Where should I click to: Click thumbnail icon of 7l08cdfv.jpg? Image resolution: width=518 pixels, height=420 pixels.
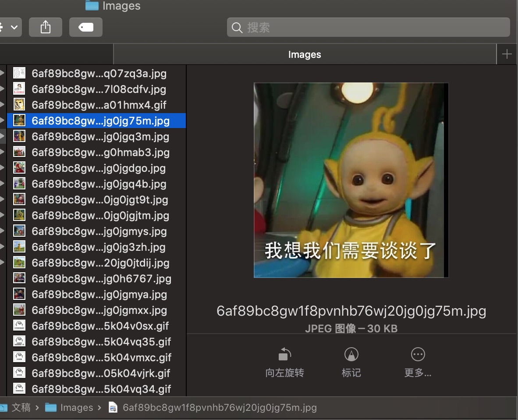click(x=19, y=89)
